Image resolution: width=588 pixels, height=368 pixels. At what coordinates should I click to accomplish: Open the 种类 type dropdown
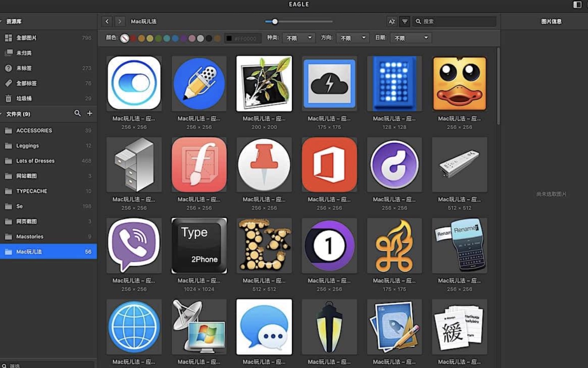[299, 38]
